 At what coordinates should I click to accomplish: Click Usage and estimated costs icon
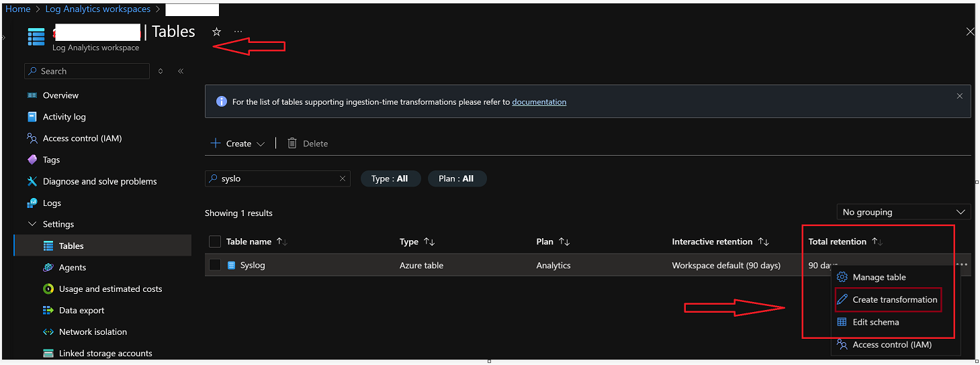pos(48,289)
